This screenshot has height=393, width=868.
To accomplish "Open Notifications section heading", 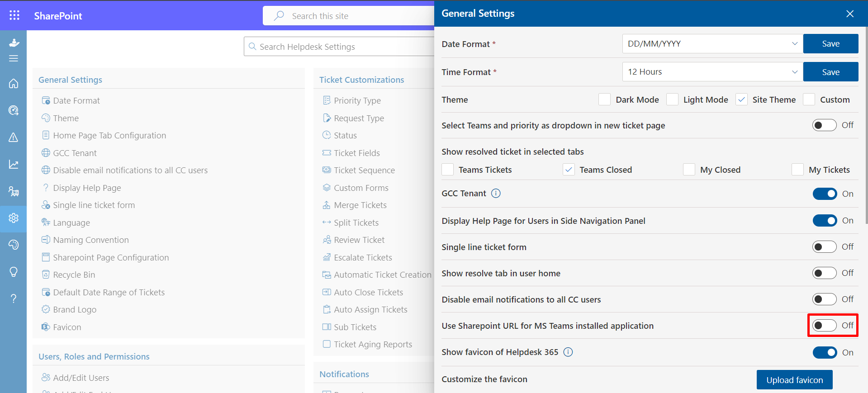I will point(344,374).
